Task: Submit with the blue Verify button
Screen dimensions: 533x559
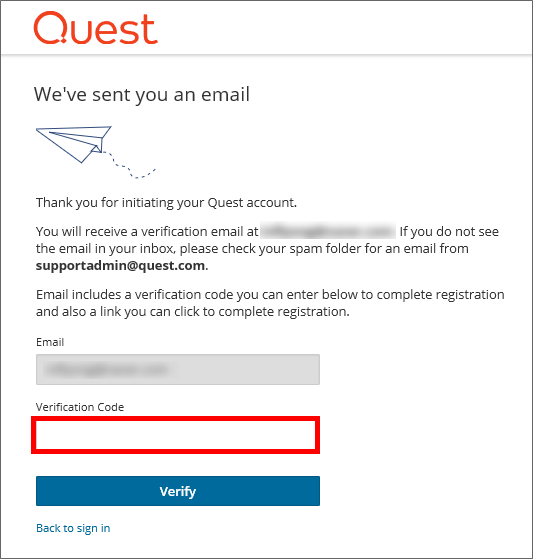Action: (x=178, y=491)
